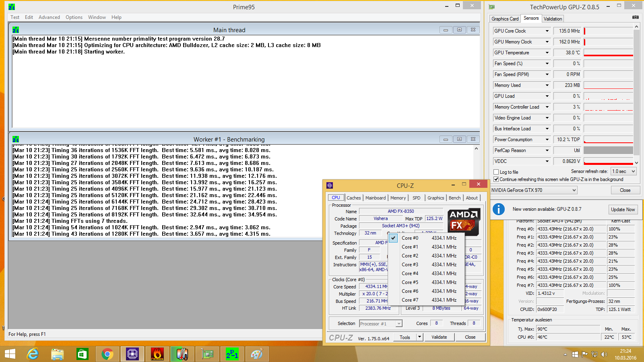Click the Windows logo tray icon

click(x=575, y=354)
